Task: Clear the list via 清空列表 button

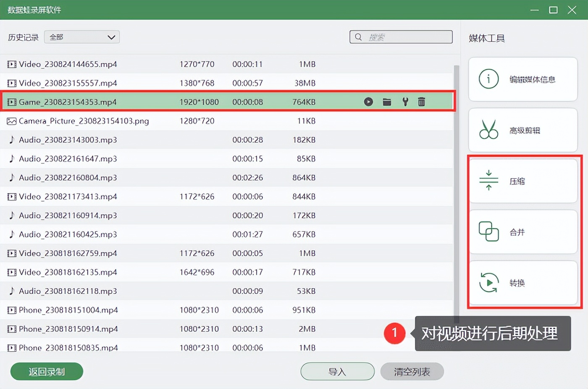Action: click(x=412, y=371)
